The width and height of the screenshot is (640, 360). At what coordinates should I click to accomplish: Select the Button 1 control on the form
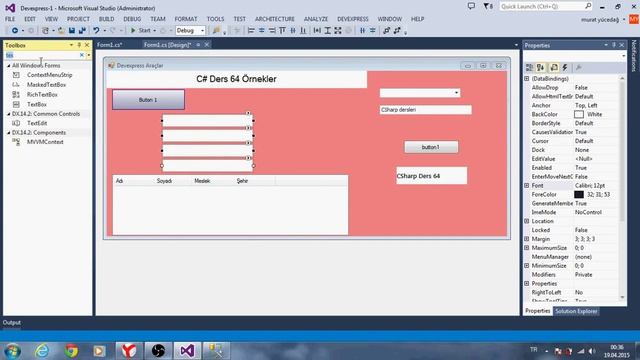coord(148,100)
